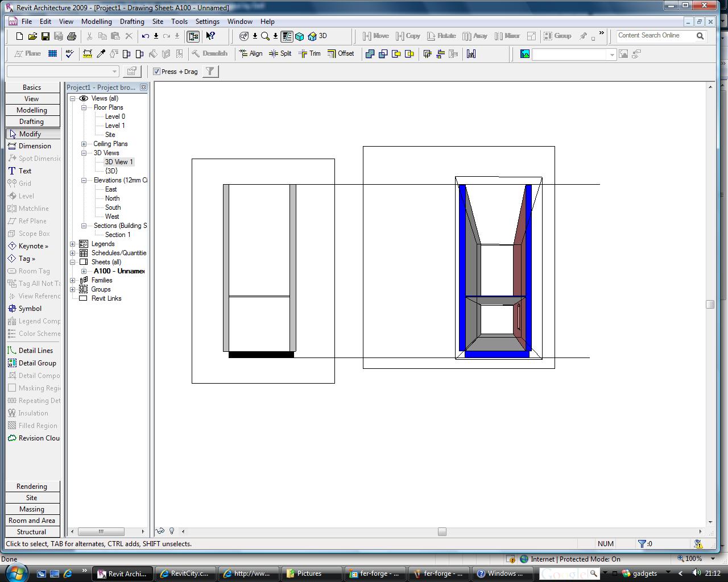Expand the Families tree node
This screenshot has height=582, width=728.
[x=73, y=280]
